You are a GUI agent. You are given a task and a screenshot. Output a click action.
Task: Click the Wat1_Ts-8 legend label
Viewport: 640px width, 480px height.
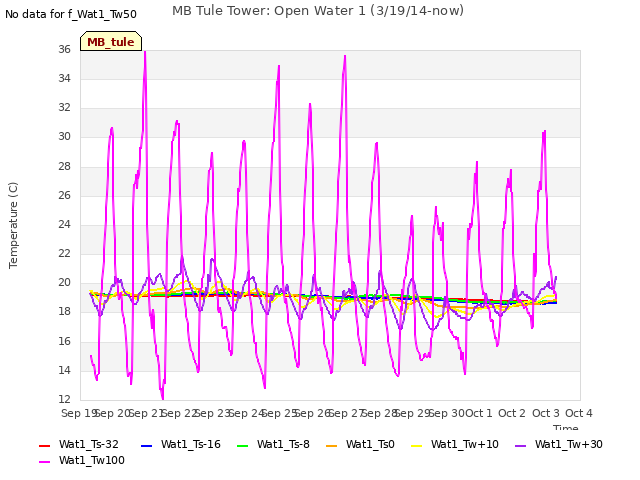283,444
